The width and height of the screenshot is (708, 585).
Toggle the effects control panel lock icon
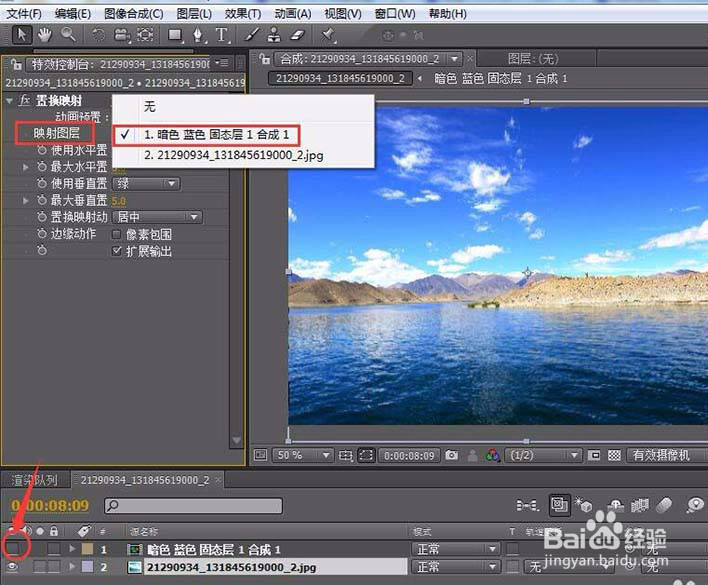(x=16, y=65)
